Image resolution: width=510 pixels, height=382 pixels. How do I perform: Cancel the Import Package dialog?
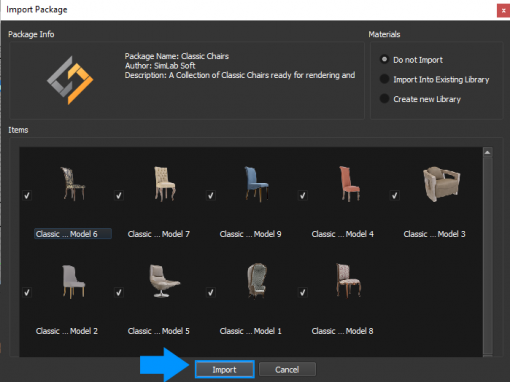point(287,369)
